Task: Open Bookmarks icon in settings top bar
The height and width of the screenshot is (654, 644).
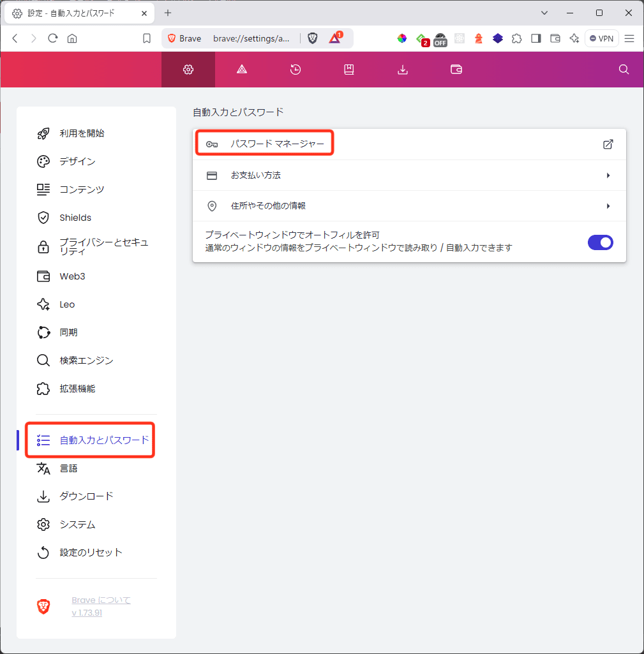Action: [349, 70]
